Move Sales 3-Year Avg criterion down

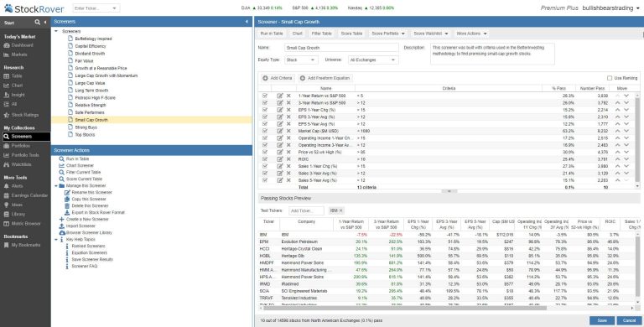point(626,174)
